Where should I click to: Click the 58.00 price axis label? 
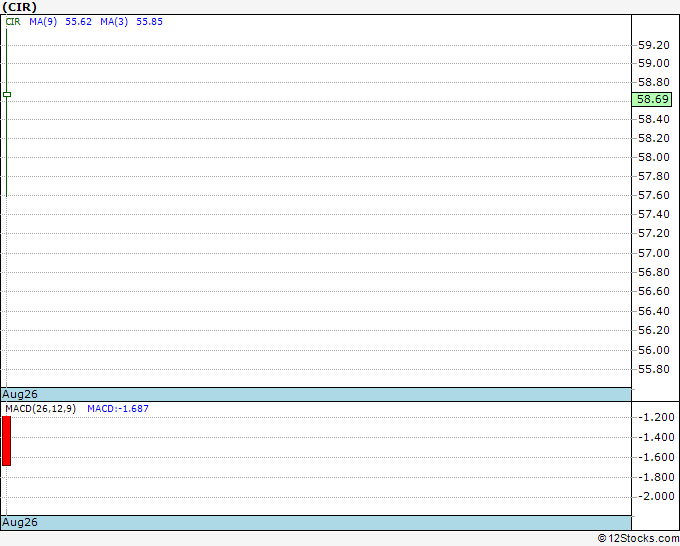coord(654,157)
